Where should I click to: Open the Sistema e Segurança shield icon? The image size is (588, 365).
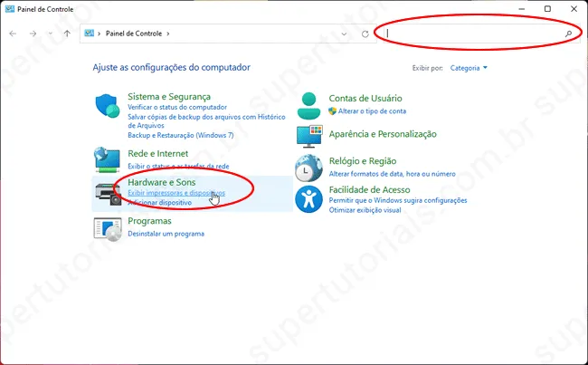pos(108,106)
